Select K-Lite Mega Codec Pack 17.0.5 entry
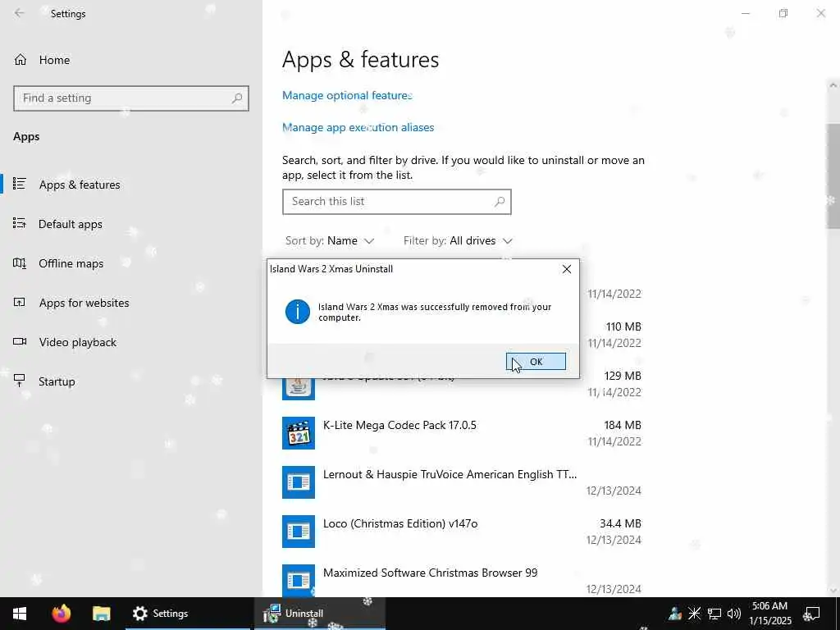840x630 pixels. pyautogui.click(x=462, y=433)
